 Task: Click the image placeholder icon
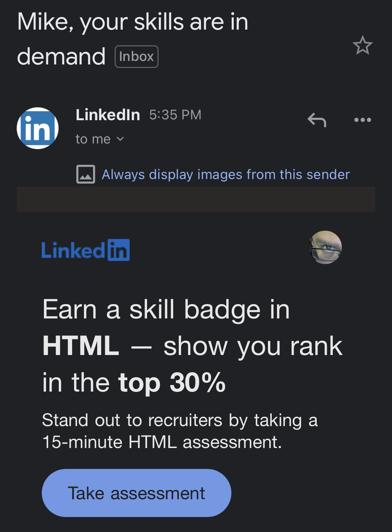point(85,174)
